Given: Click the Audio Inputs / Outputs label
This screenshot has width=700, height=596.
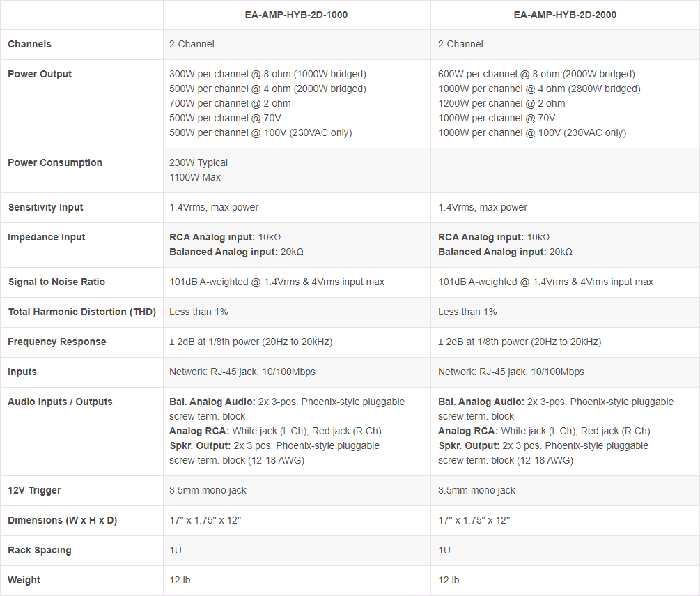Looking at the screenshot, I should (60, 402).
